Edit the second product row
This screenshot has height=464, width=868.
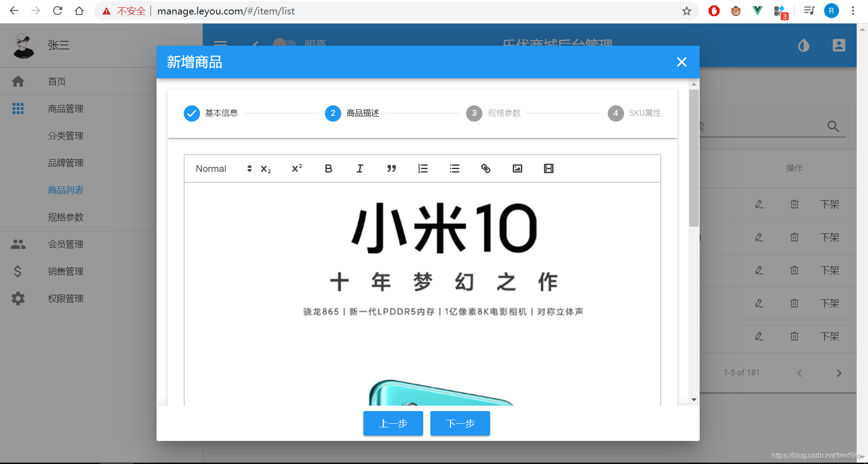coord(759,237)
